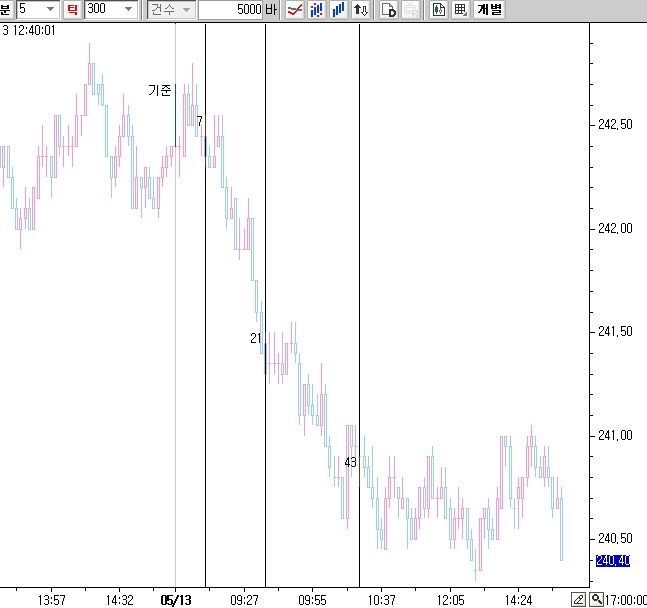Click the 13:57 time axis label
Image resolution: width=647 pixels, height=608 pixels.
click(x=52, y=600)
